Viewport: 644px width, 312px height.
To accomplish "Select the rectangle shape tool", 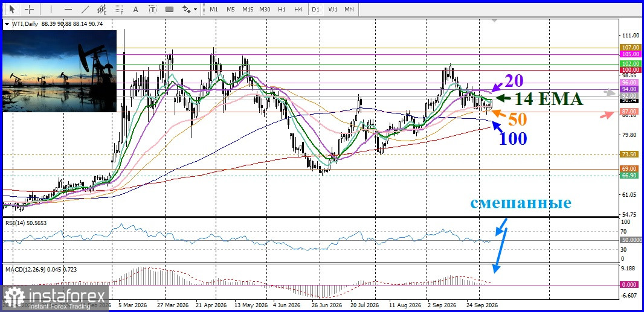I will [x=169, y=9].
